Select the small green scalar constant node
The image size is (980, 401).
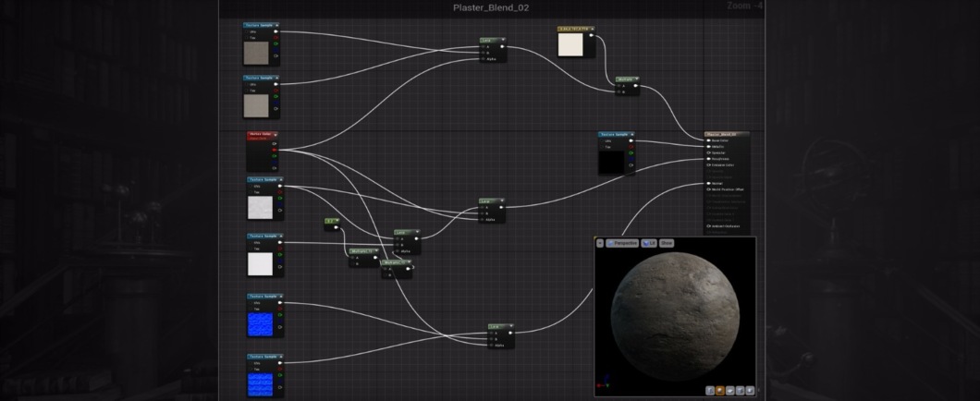pos(332,225)
